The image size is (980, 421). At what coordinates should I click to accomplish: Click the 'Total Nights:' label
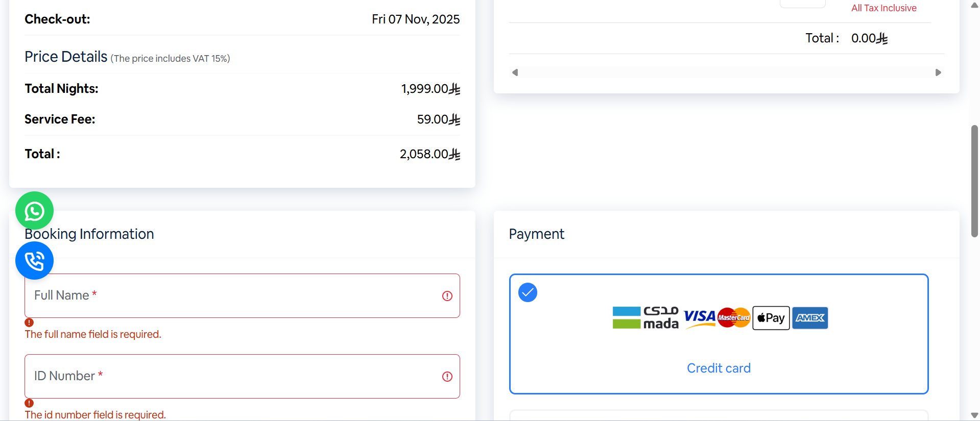click(x=61, y=89)
